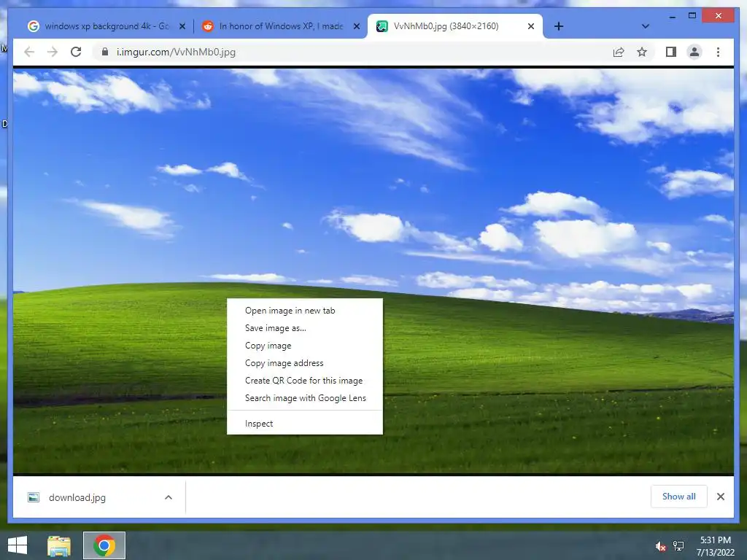The width and height of the screenshot is (747, 560).
Task: Close the downloads bar
Action: click(720, 497)
